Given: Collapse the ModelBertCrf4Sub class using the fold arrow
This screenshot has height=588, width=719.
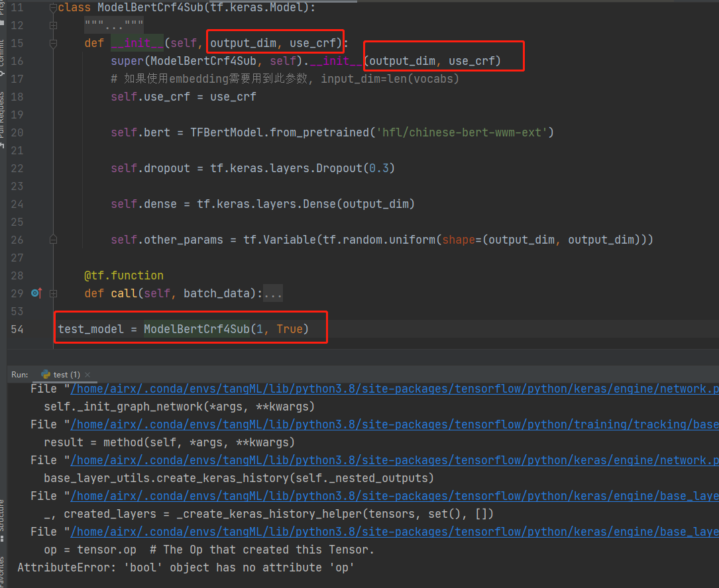Looking at the screenshot, I should 53,7.
